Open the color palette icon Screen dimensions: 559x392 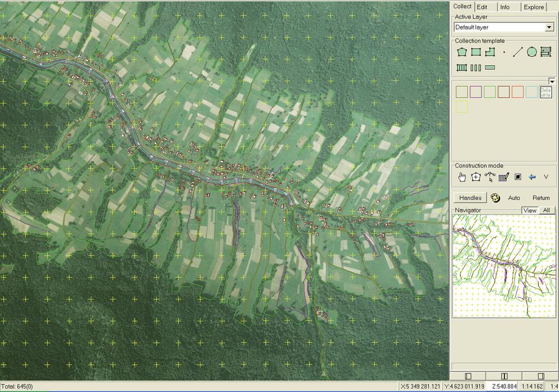click(495, 198)
